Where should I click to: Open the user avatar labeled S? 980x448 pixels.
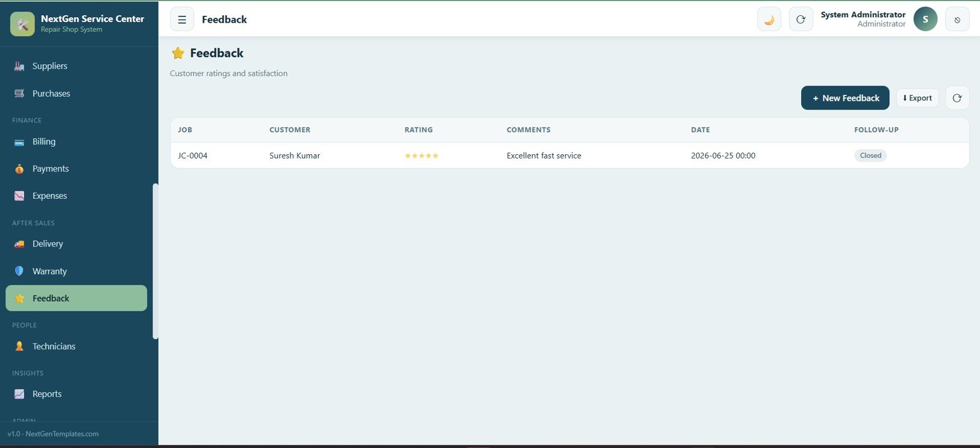coord(925,20)
